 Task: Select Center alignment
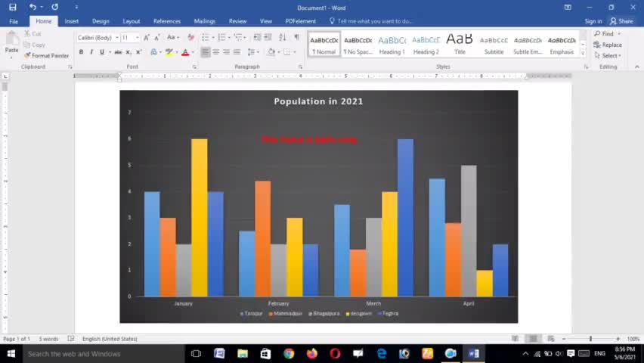click(x=215, y=52)
